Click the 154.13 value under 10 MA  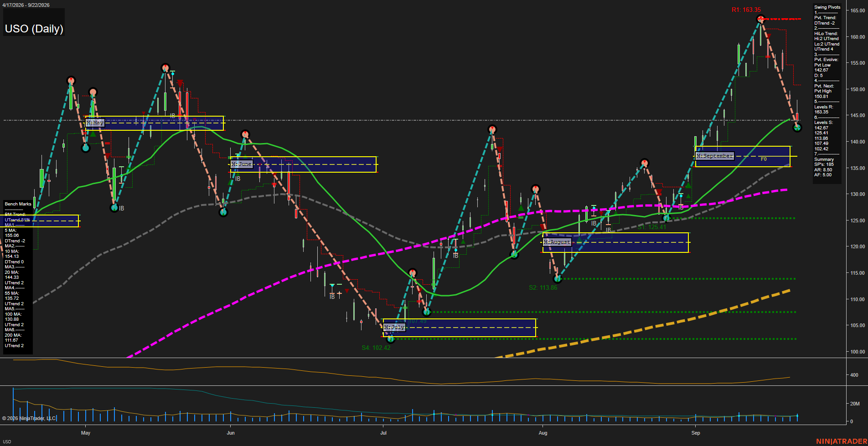tap(12, 256)
